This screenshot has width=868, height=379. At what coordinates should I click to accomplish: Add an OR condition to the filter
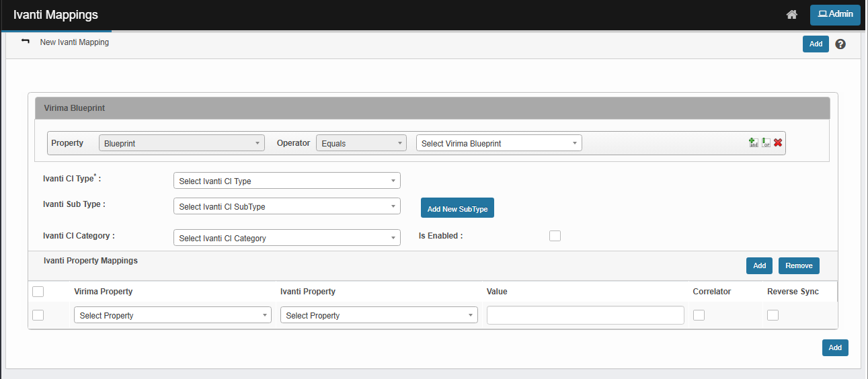(766, 142)
